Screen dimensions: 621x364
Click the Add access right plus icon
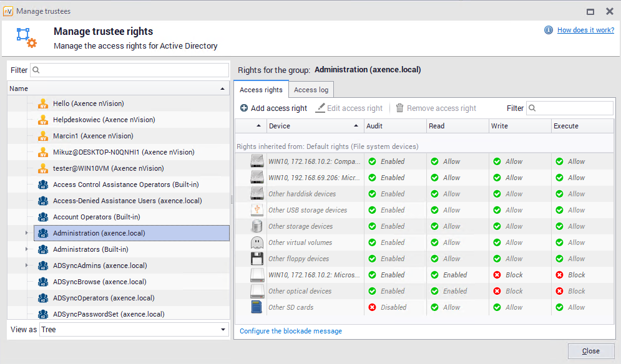[244, 108]
